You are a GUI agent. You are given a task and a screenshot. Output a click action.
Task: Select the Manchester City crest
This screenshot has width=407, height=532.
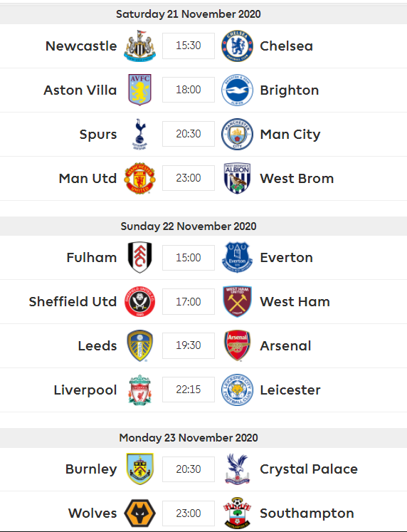click(237, 134)
